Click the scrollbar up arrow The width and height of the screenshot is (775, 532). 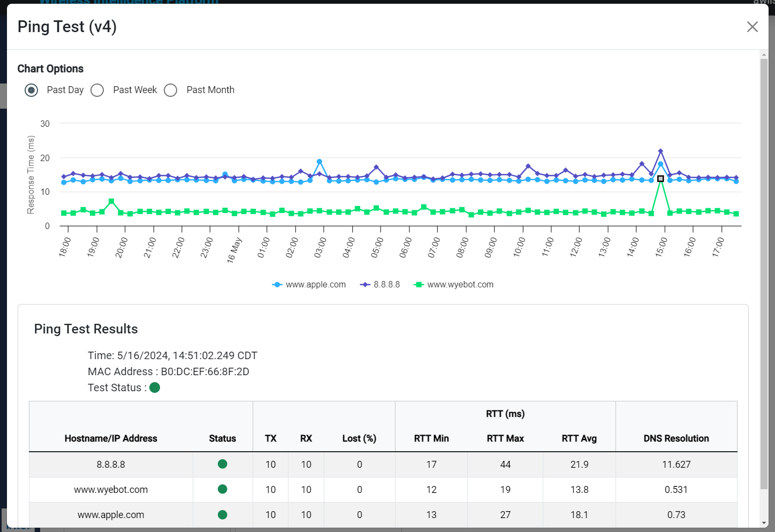[764, 55]
